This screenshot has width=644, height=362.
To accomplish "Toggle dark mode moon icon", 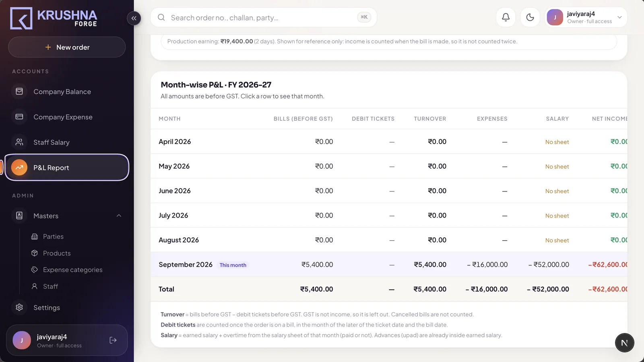I will click(530, 17).
